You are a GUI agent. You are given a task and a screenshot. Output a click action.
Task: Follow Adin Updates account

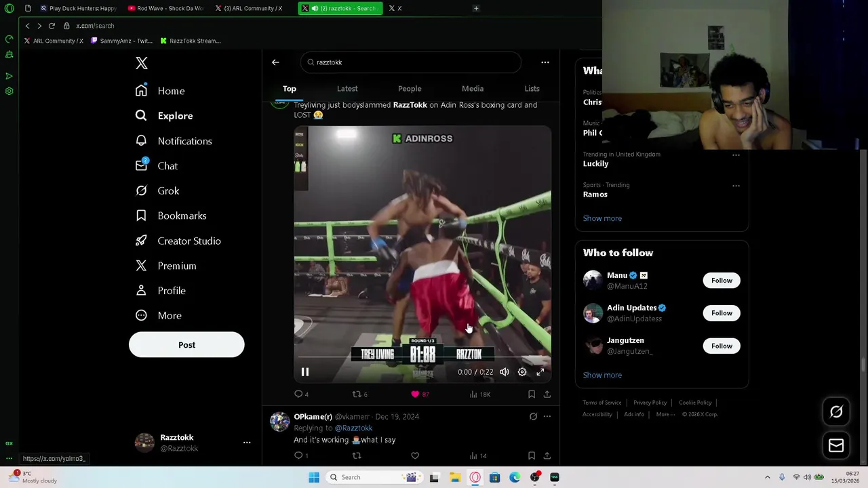[x=722, y=313]
